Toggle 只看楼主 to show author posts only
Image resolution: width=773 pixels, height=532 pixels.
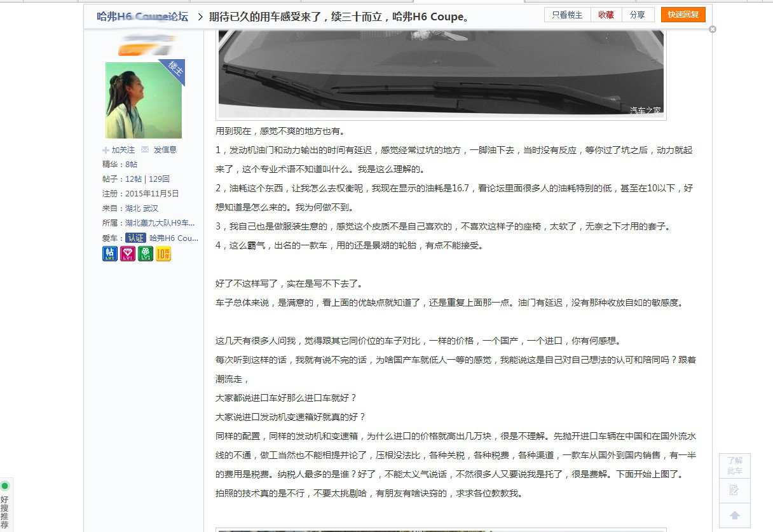click(566, 14)
